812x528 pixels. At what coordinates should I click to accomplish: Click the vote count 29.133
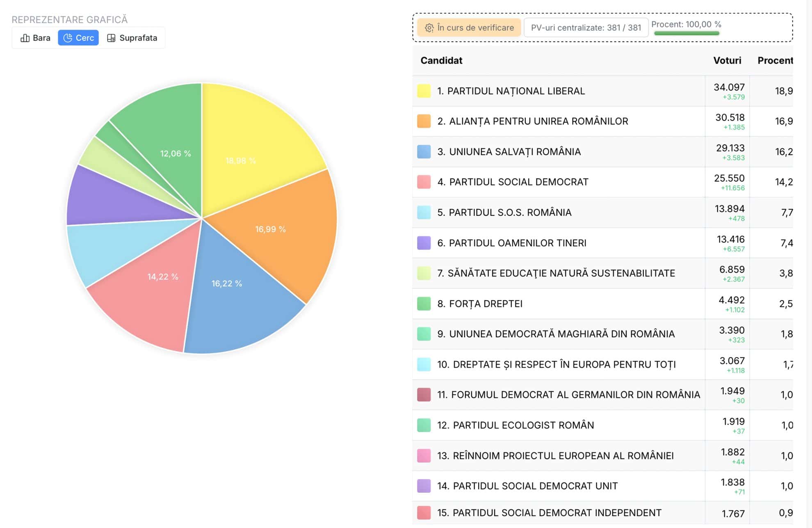tap(730, 148)
